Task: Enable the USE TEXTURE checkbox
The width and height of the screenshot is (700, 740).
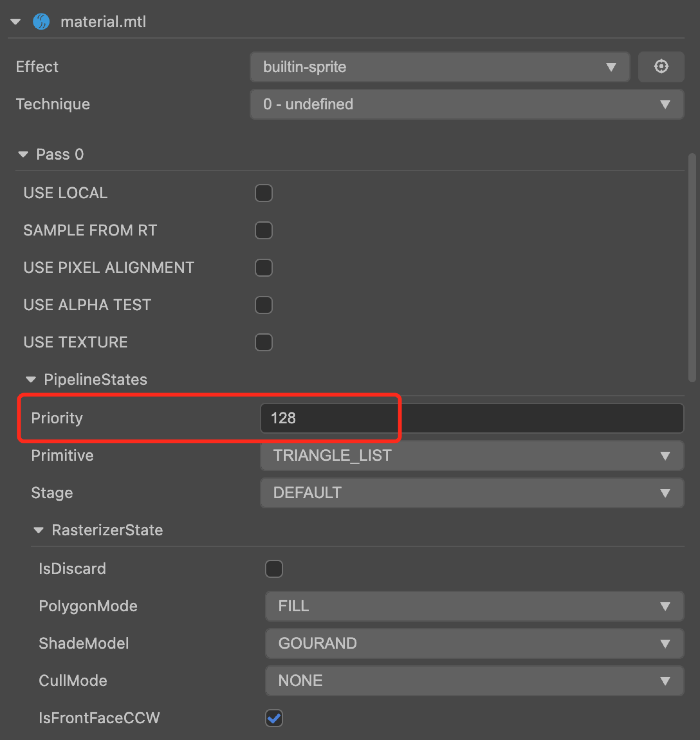Action: [x=263, y=342]
